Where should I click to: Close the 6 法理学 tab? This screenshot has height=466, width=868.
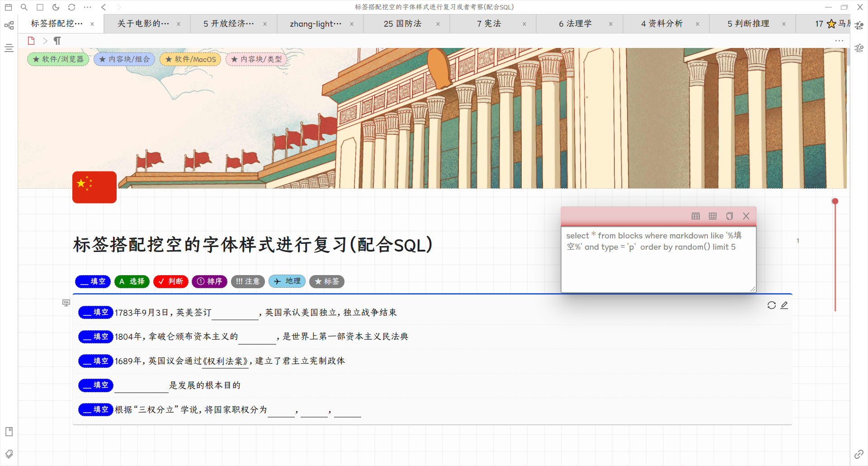coord(611,24)
